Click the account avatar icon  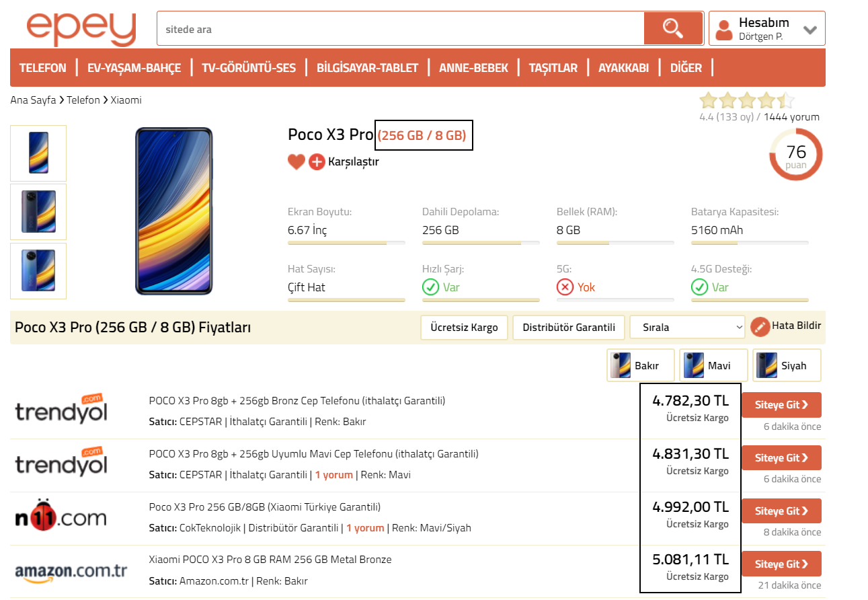pyautogui.click(x=724, y=30)
